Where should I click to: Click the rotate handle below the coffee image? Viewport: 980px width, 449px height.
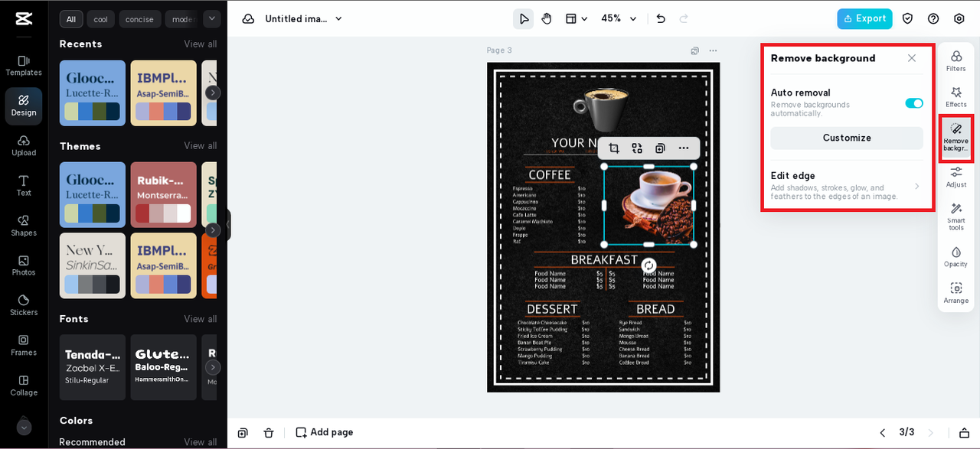point(648,265)
